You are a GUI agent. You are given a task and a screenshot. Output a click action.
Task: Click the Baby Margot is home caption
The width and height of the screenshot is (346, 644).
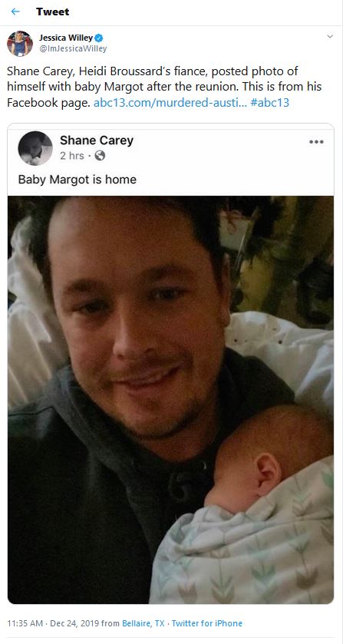[x=77, y=180]
